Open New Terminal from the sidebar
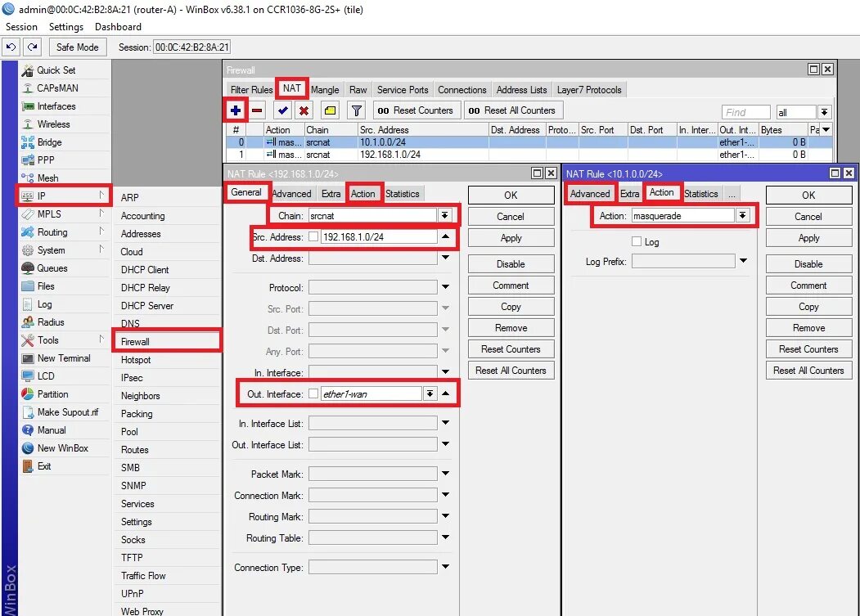The image size is (860, 616). click(64, 358)
